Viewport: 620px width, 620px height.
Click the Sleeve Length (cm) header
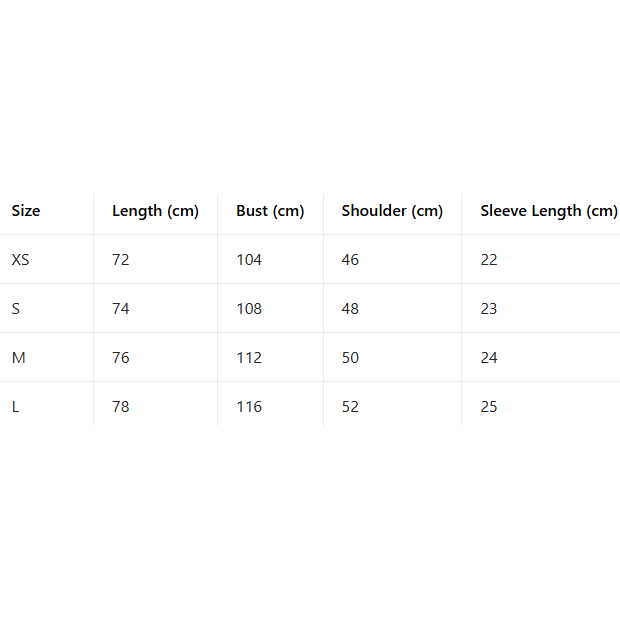pyautogui.click(x=548, y=211)
